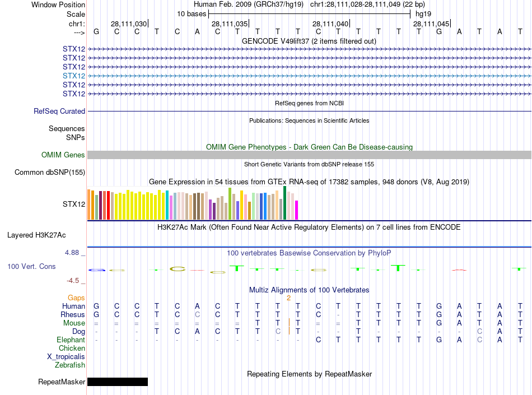532x395 pixels.
Task: Click the GENCODE V49lift37 track title
Action: (309, 41)
